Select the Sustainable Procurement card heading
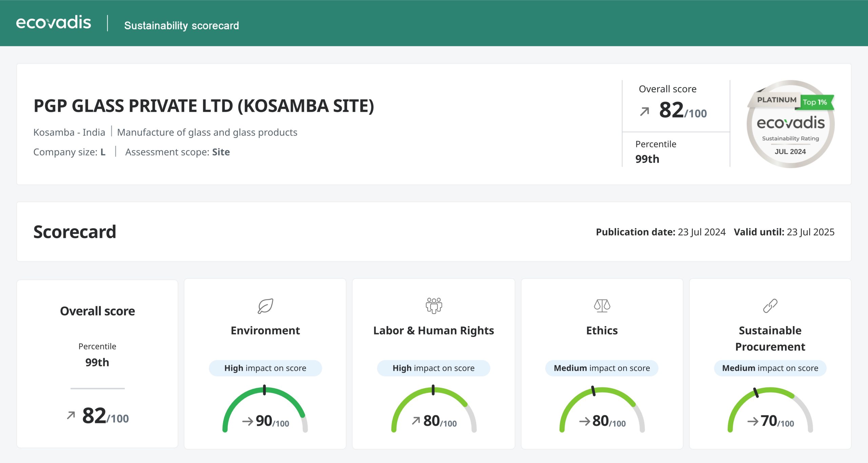This screenshot has width=868, height=463. pos(770,339)
